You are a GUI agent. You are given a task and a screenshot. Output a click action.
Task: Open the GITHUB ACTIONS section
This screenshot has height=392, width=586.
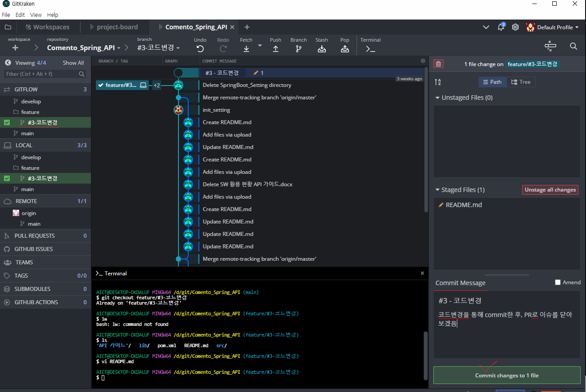click(x=45, y=302)
